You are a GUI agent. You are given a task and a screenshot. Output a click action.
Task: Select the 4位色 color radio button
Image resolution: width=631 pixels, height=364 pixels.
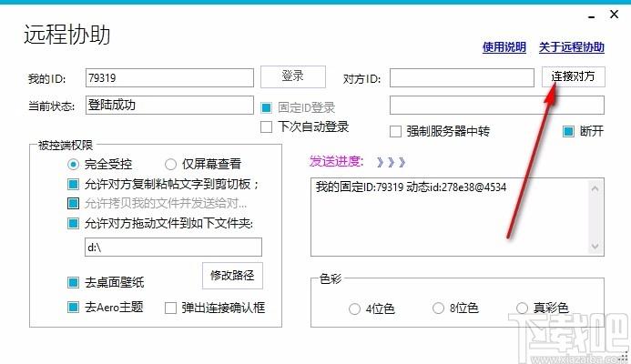coord(354,308)
